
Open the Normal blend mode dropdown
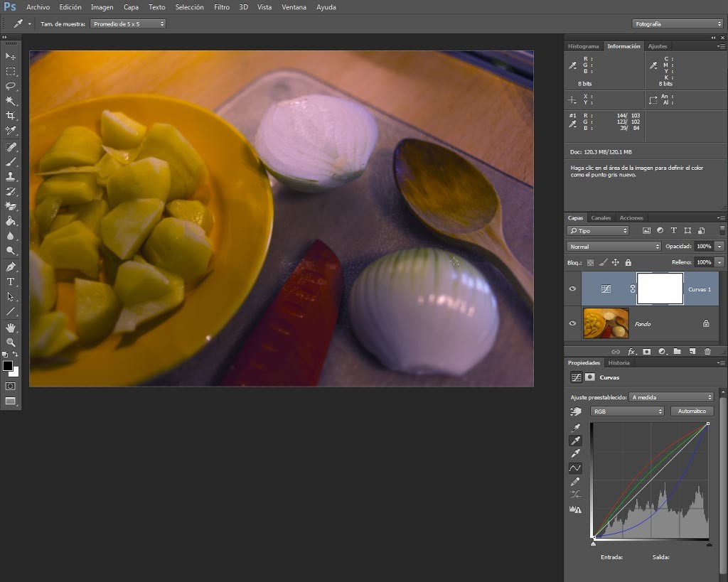tap(614, 247)
